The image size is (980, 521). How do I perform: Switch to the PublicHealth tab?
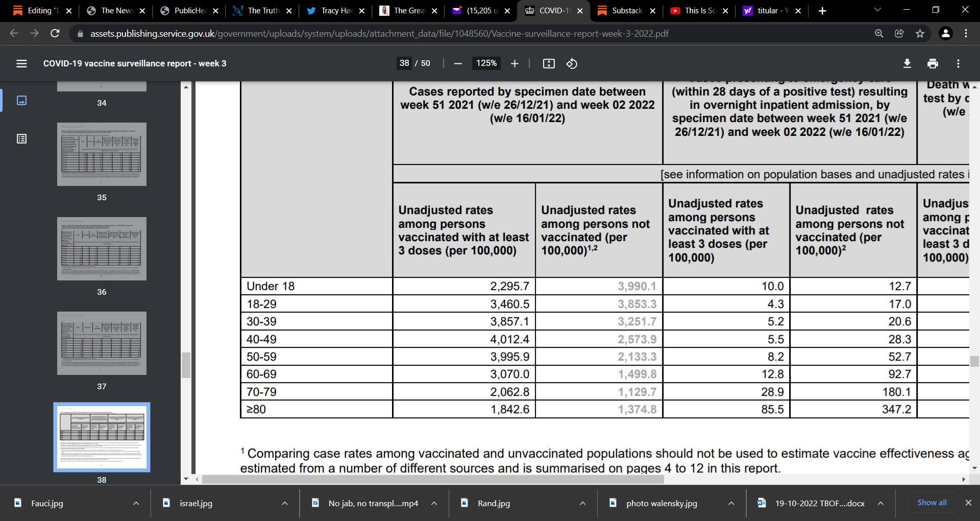click(190, 11)
